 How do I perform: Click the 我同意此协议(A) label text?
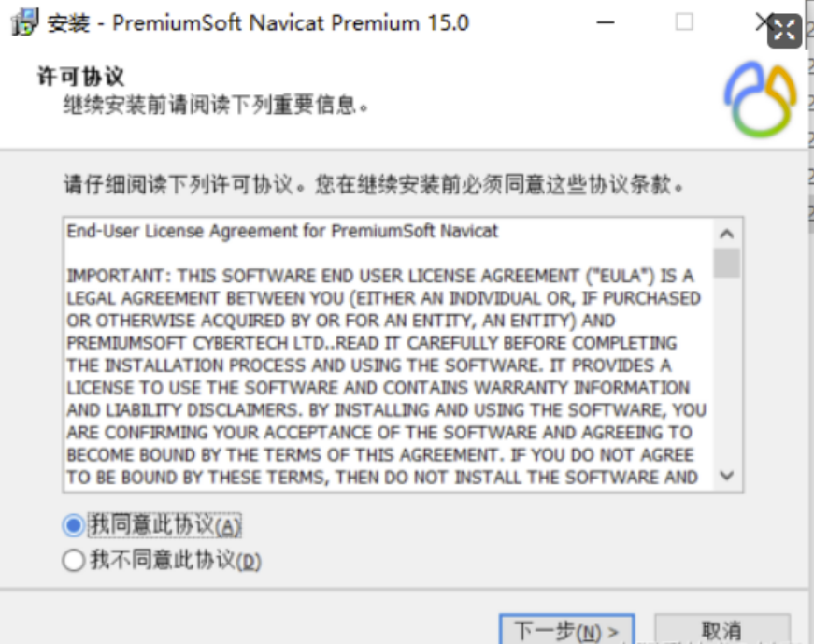click(x=165, y=525)
